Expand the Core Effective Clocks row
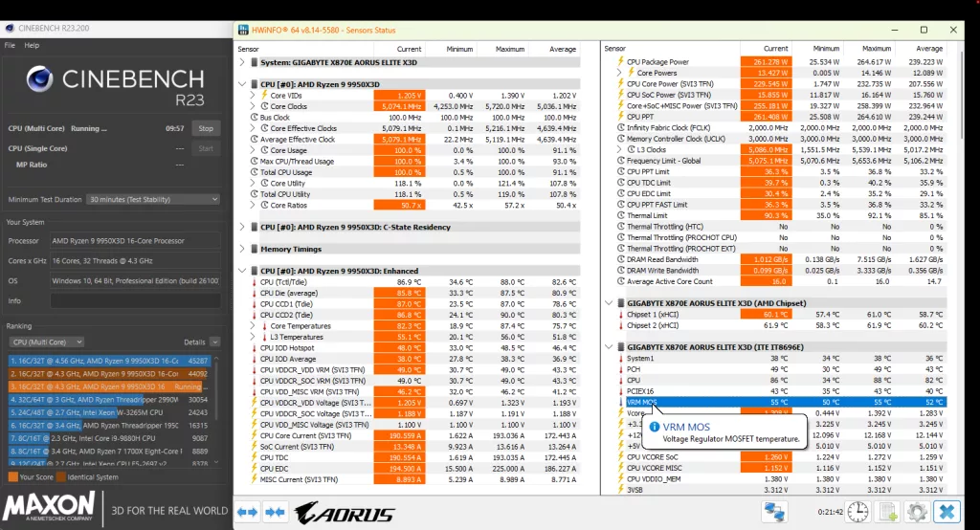The image size is (980, 530). (253, 128)
